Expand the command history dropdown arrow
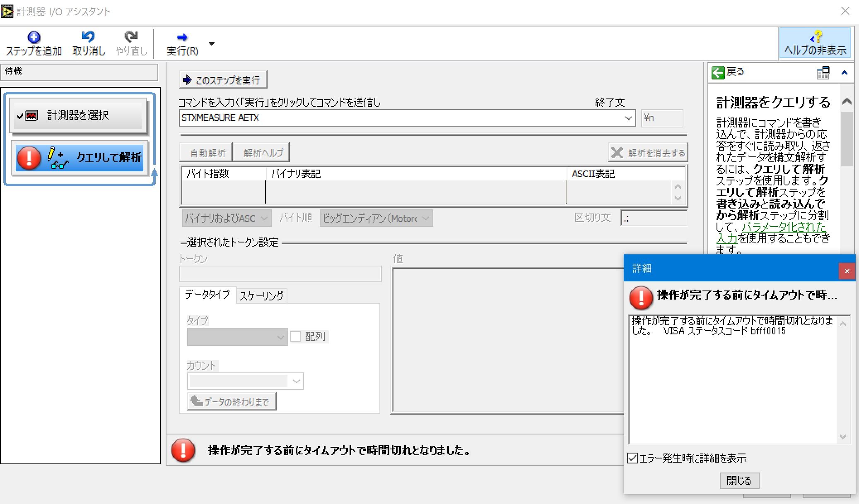859x504 pixels. 628,118
